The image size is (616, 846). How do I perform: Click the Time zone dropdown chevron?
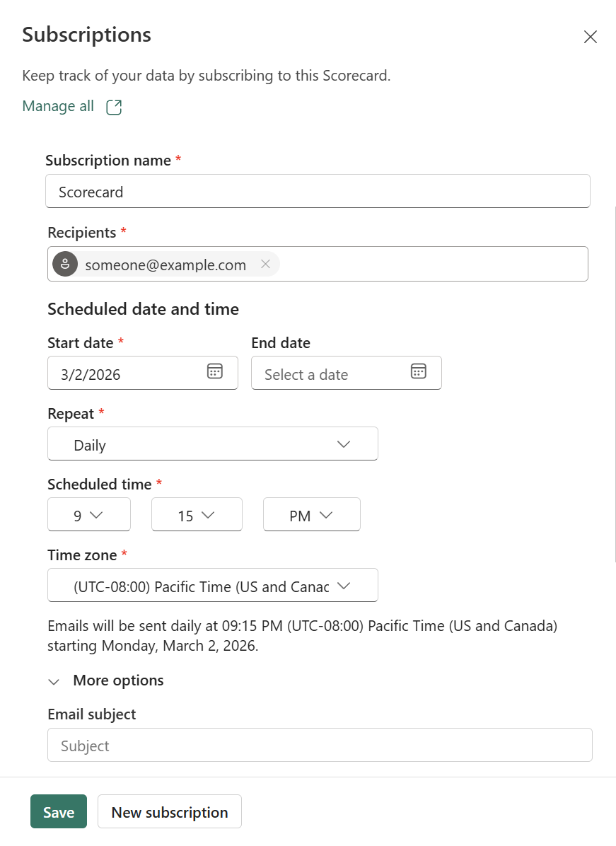tap(344, 585)
